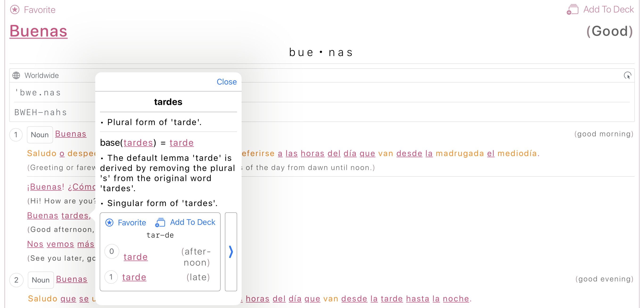Select definition number 0 circle in popup

tap(111, 251)
